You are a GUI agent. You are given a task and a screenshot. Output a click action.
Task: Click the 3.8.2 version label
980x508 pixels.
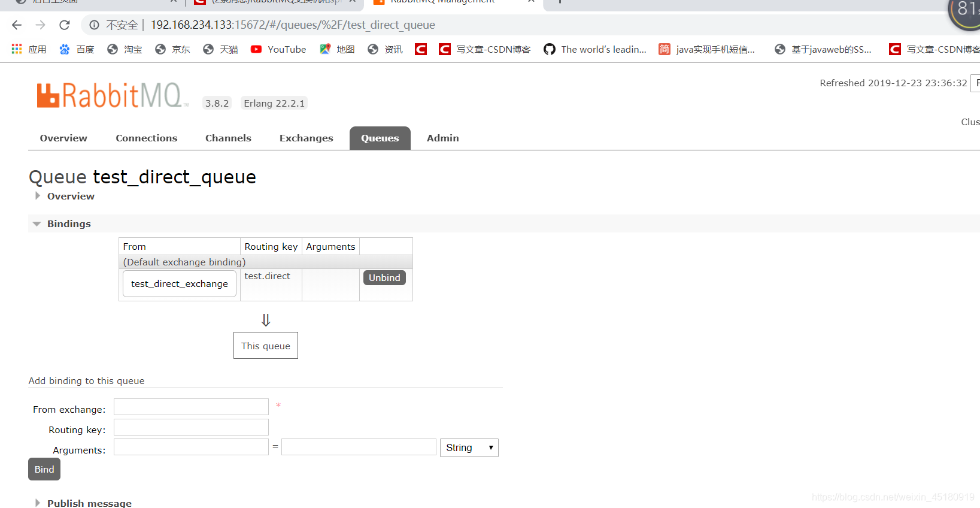point(217,103)
